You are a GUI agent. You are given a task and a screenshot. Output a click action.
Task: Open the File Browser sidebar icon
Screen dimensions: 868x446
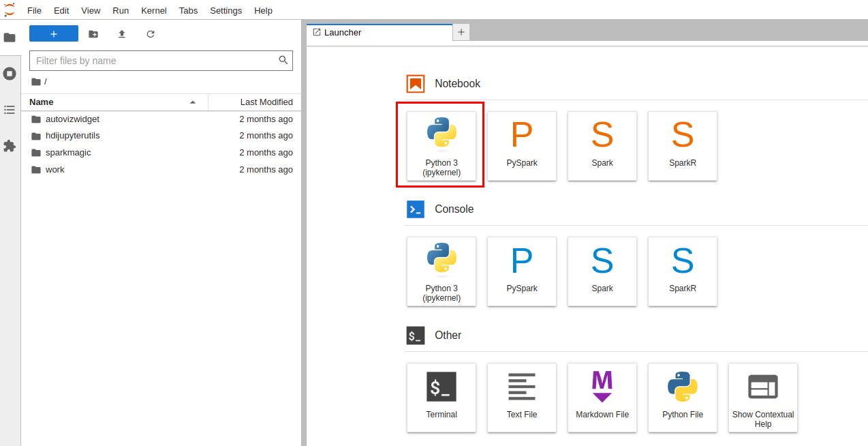(10, 38)
